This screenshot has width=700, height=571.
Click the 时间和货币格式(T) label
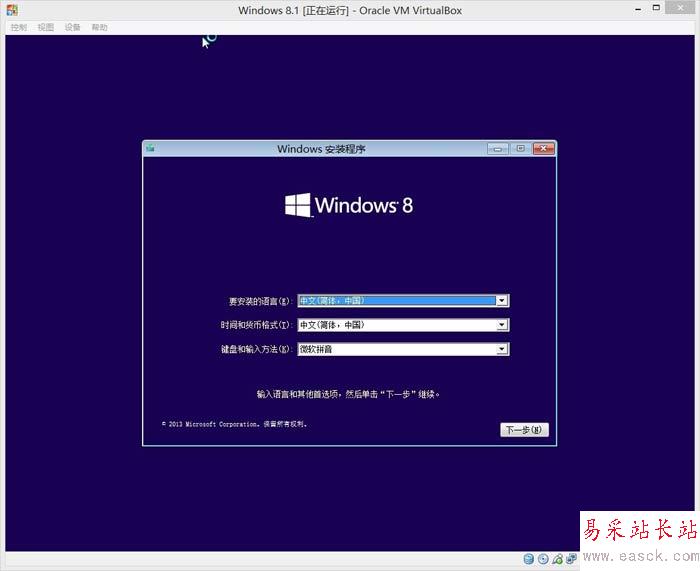tap(256, 325)
